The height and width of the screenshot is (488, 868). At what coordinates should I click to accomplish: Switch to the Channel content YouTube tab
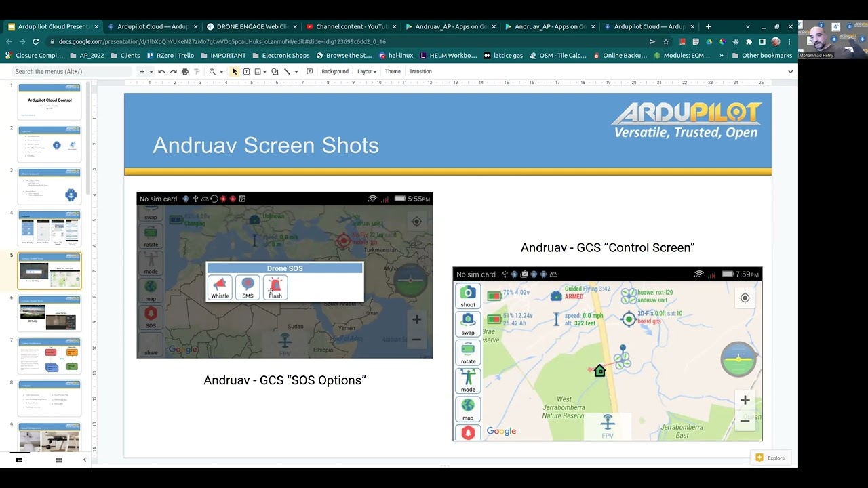coord(351,26)
